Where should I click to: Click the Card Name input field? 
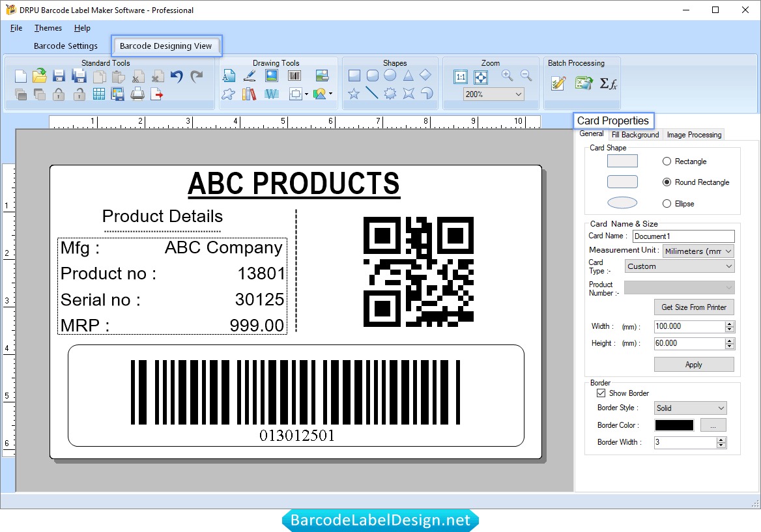tap(683, 236)
